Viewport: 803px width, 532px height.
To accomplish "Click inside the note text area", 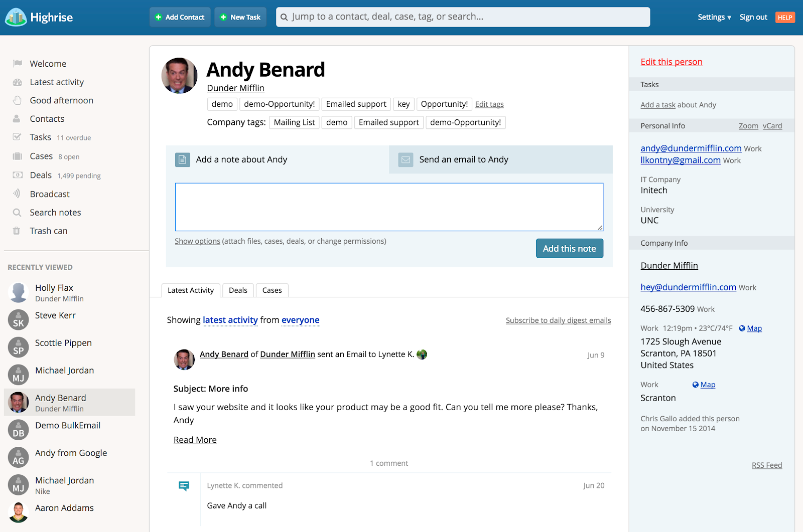I will pyautogui.click(x=389, y=207).
